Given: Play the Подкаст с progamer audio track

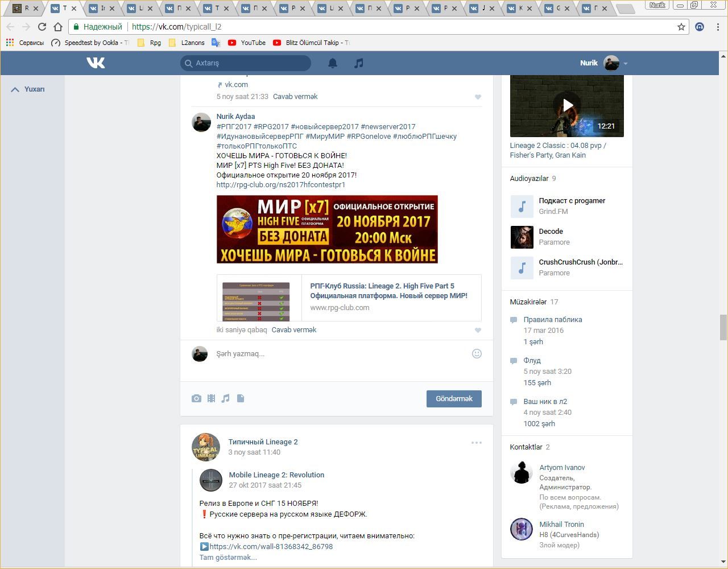Looking at the screenshot, I should point(522,206).
